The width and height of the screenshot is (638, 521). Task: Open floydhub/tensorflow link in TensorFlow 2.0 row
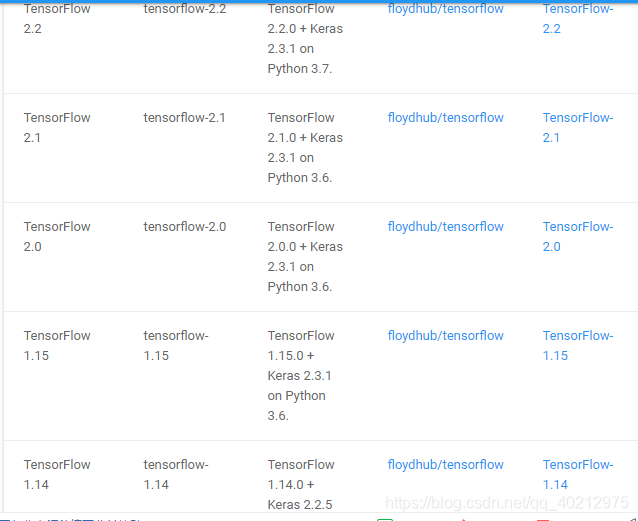446,227
